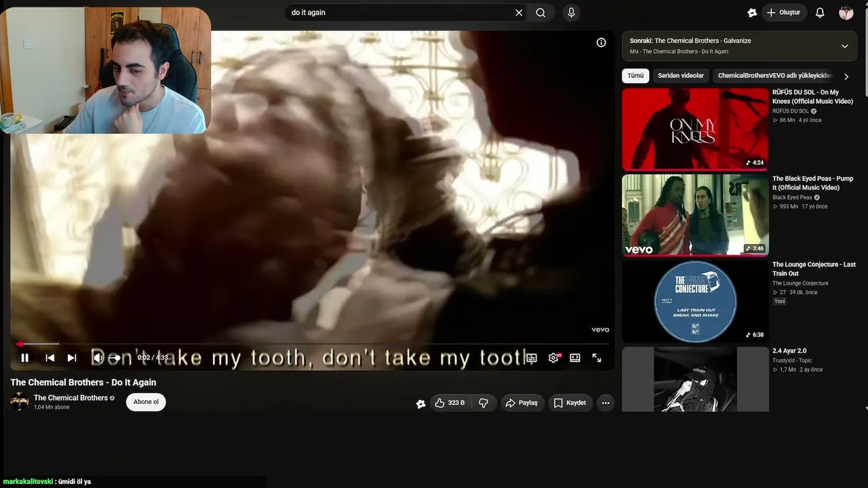Open the Last Train Out thumbnail
Viewport: 868px width, 488px height.
pyautogui.click(x=695, y=302)
